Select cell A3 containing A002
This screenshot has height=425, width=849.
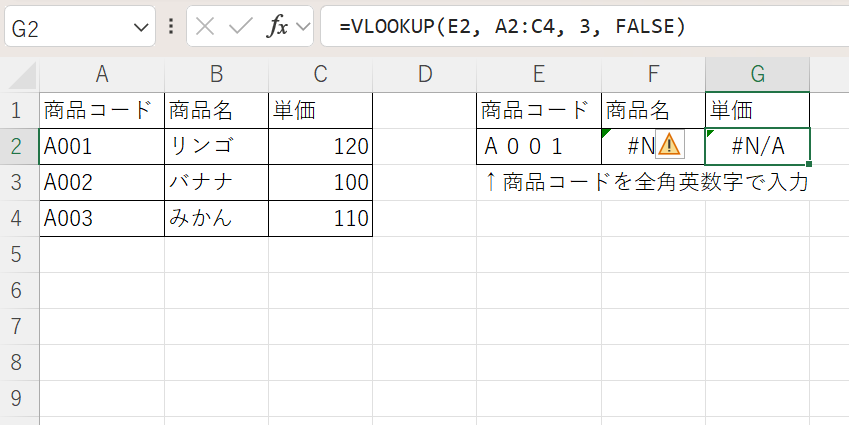tap(102, 182)
